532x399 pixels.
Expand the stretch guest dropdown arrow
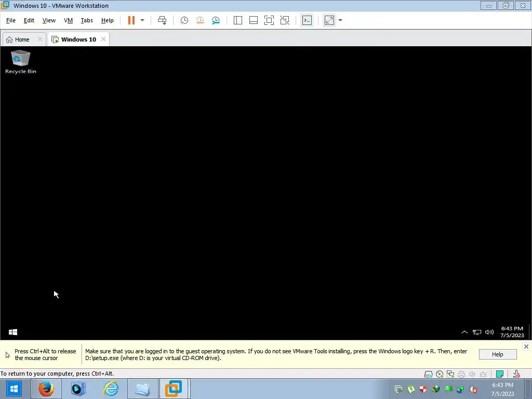coord(340,20)
